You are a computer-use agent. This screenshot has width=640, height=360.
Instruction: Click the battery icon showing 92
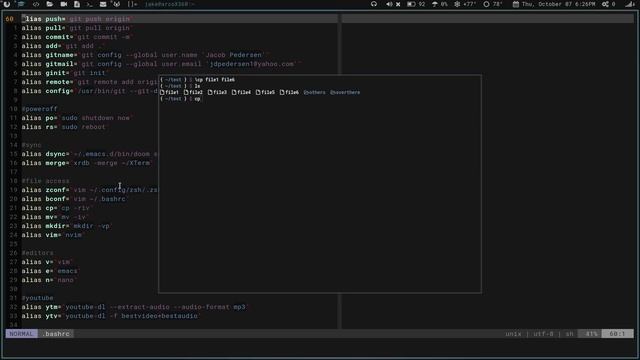click(x=411, y=4)
